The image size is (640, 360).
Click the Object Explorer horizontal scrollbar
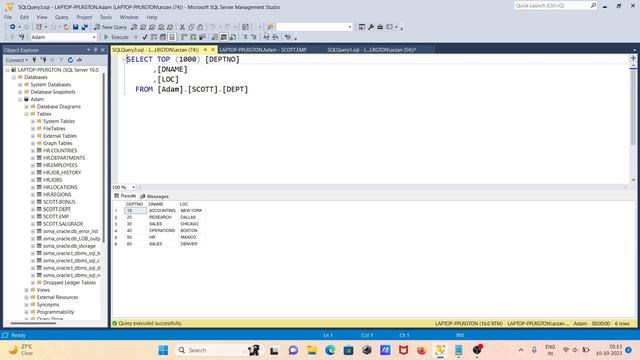(33, 323)
